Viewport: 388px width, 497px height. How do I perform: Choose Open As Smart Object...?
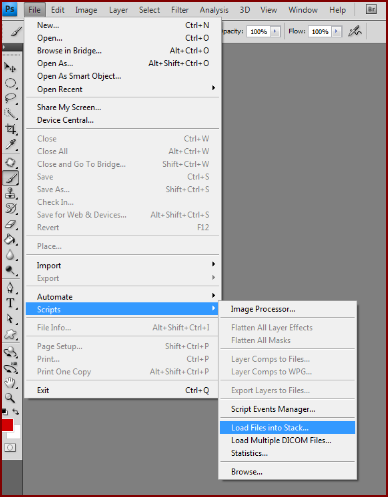click(x=123, y=76)
